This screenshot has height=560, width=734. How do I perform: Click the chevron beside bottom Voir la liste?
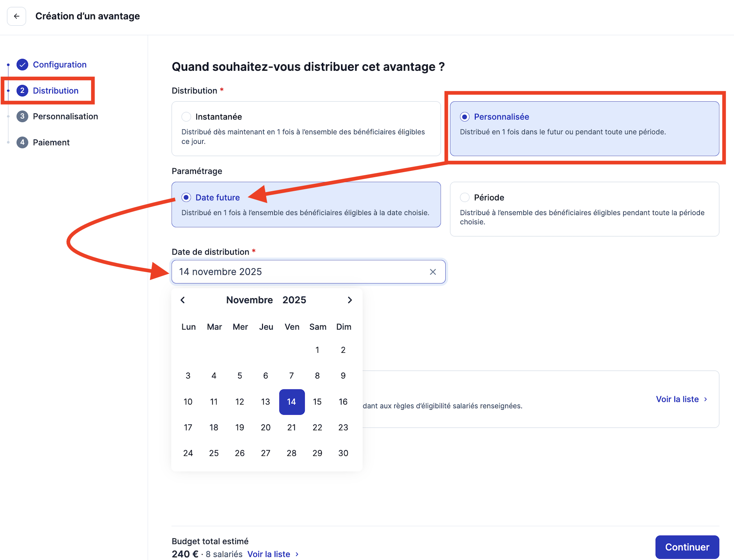click(x=297, y=554)
